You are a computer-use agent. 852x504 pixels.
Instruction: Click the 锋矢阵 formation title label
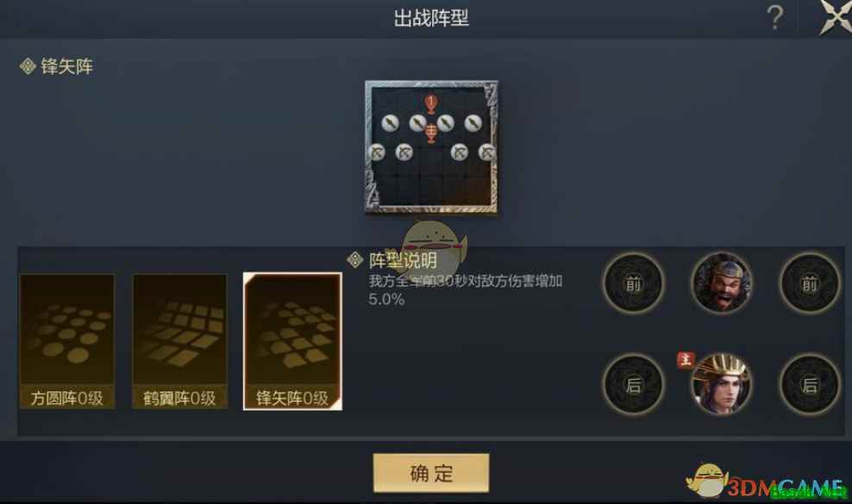(67, 66)
